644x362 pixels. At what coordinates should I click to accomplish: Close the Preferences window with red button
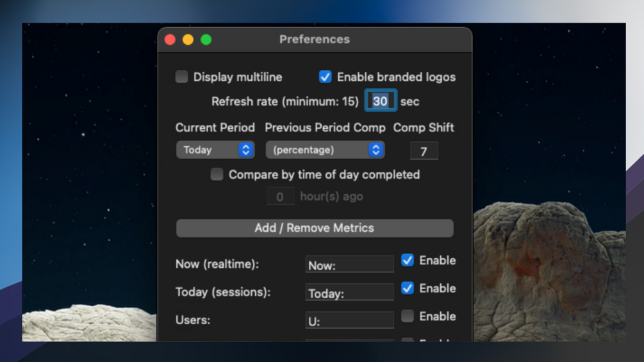170,39
